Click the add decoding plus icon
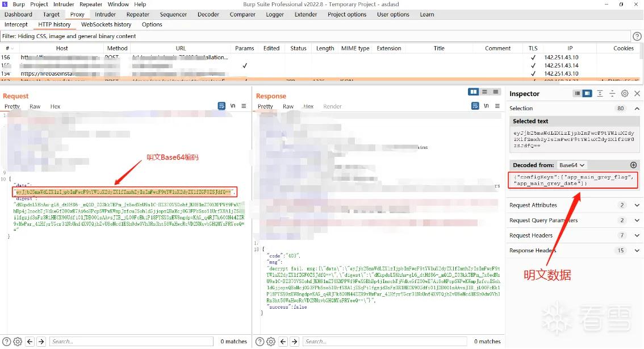This screenshot has height=349, width=644. [633, 165]
